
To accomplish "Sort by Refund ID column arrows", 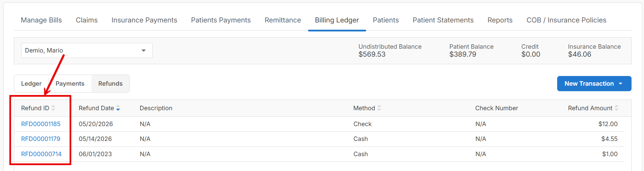I will tap(53, 108).
